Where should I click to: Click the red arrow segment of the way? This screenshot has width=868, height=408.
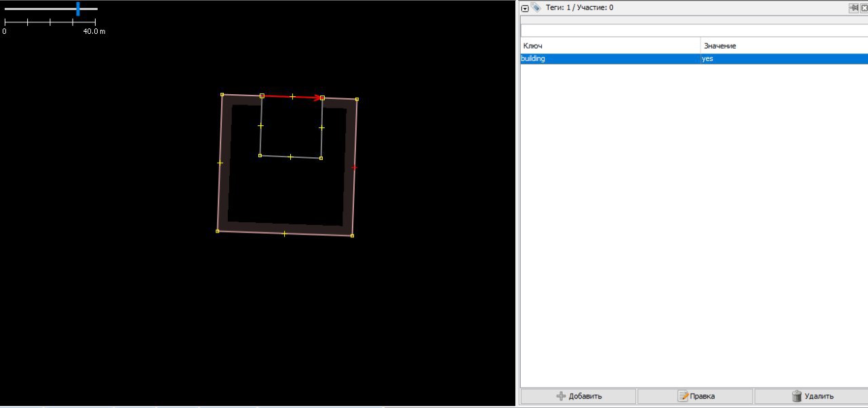point(292,97)
